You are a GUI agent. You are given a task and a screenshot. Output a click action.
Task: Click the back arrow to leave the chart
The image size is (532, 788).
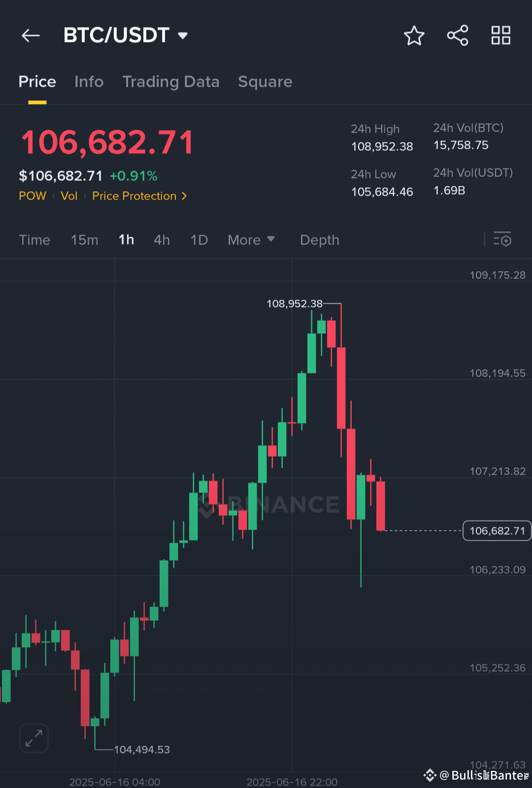31,35
